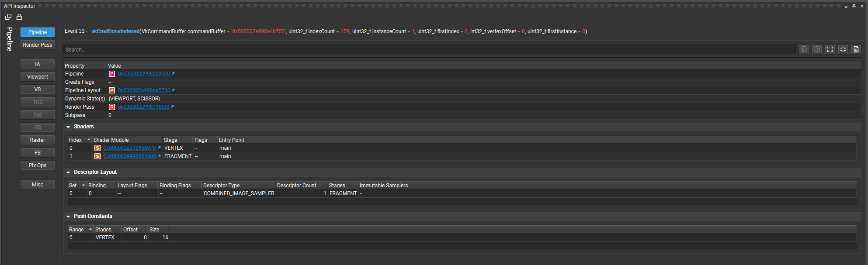This screenshot has width=868, height=265.
Task: Switch to the Render Pass tab
Action: 38,45
